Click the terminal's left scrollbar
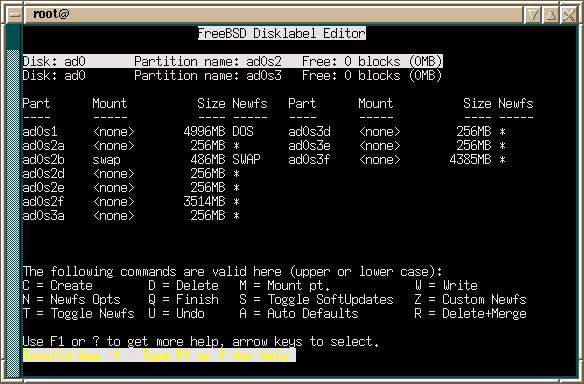584x384 pixels. 13,201
